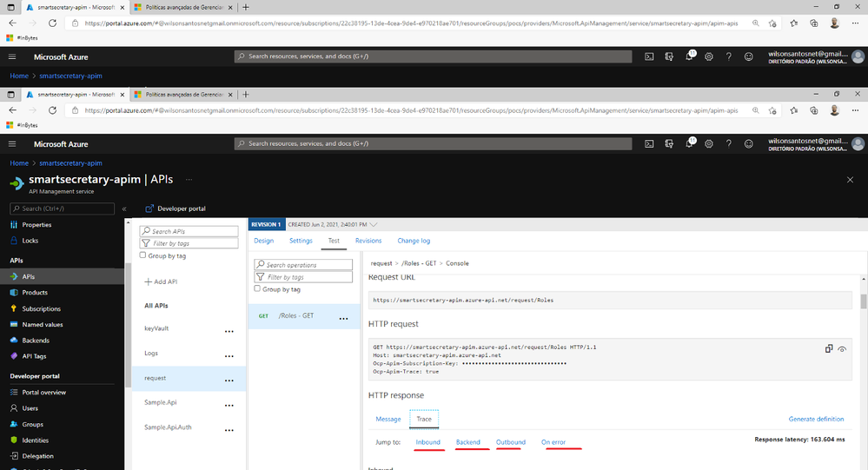
Task: Open the ellipsis beside smartsecretary-apim | APIs title
Action: point(189,179)
